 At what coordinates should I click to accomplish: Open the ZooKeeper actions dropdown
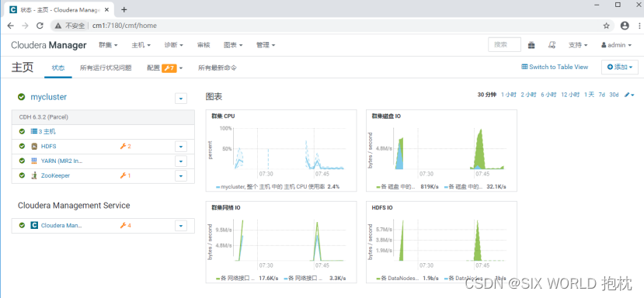(x=181, y=176)
